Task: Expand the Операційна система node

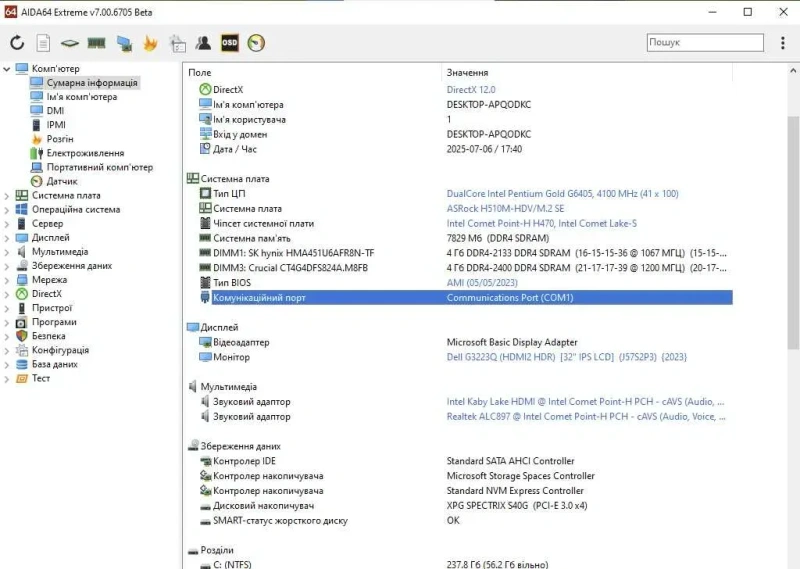Action: click(x=7, y=210)
